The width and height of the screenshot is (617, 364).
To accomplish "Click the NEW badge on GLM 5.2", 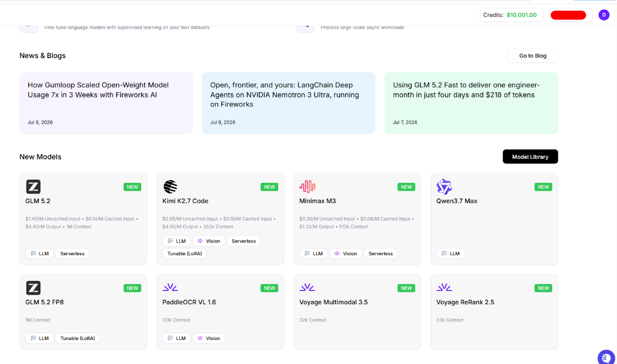I will click(132, 187).
